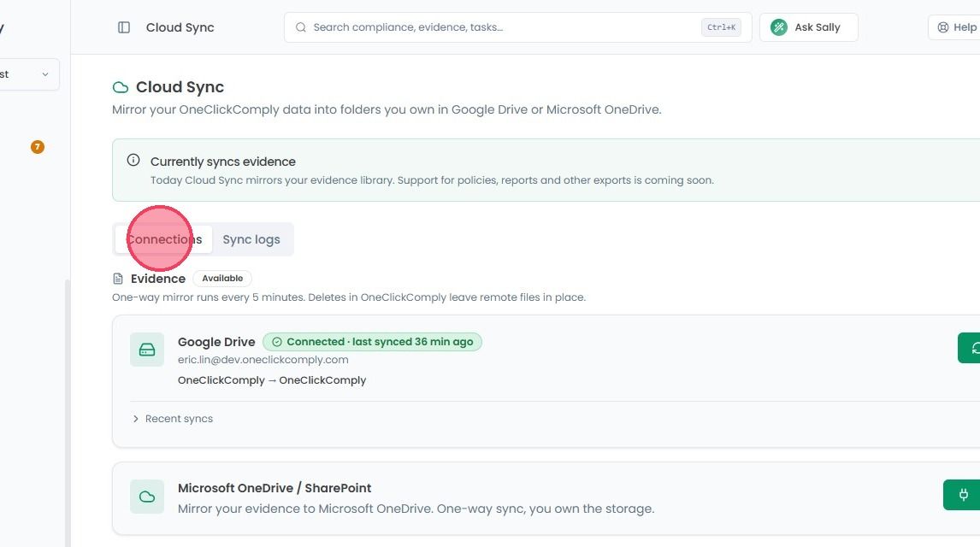The height and width of the screenshot is (547, 980).
Task: Open the Help menu
Action: [x=956, y=27]
